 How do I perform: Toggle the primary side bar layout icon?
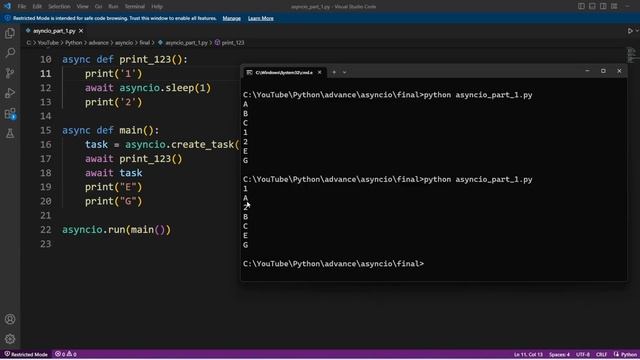click(581, 6)
